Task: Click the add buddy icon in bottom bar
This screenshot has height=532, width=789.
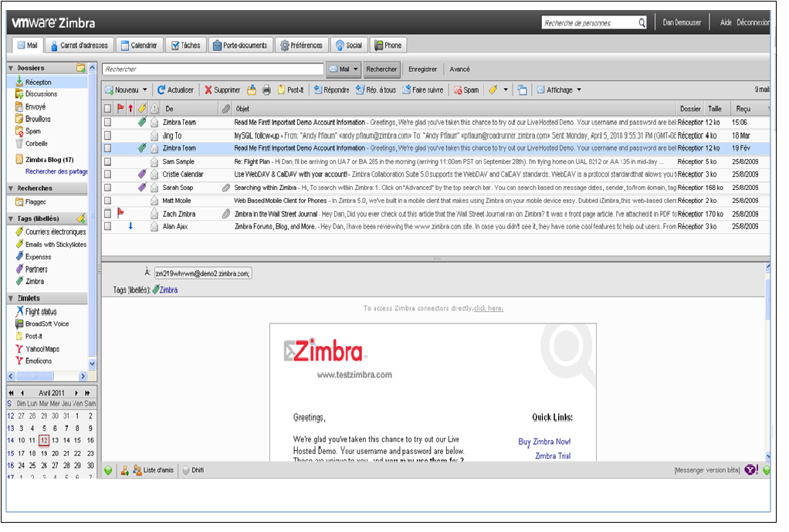Action: coord(125,470)
